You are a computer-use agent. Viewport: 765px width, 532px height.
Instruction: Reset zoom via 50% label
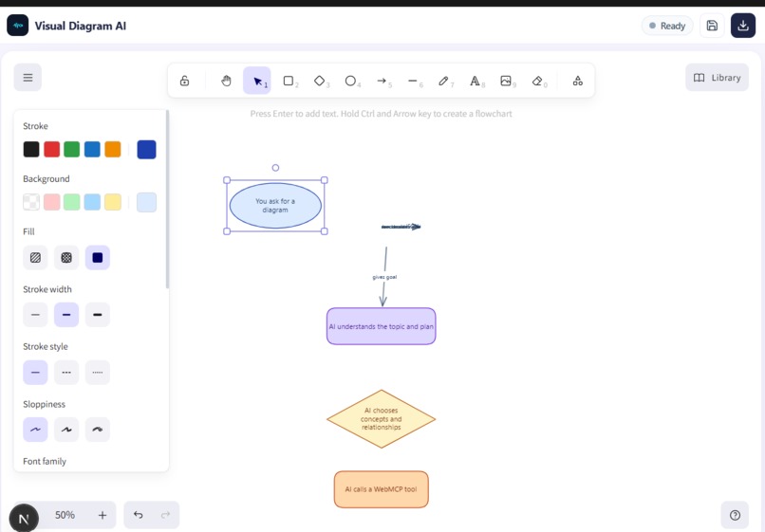(x=65, y=515)
